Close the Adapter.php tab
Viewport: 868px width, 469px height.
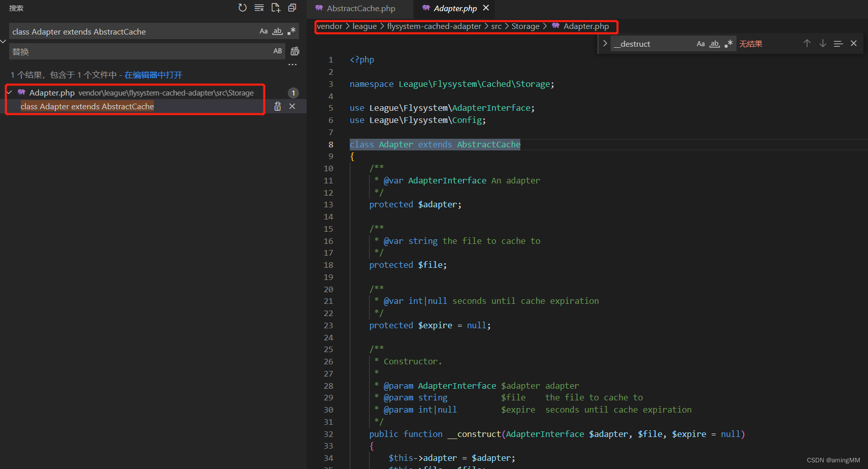click(x=486, y=8)
